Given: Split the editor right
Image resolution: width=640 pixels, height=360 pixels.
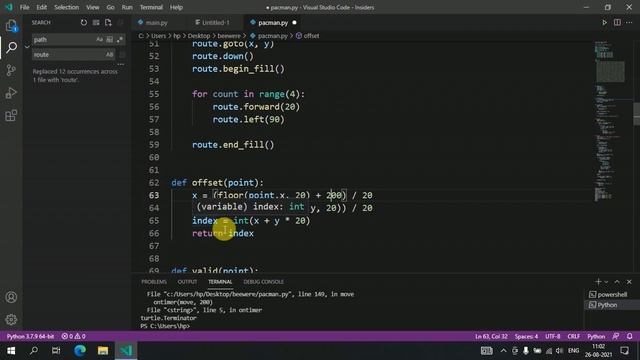Looking at the screenshot, I should (x=617, y=22).
